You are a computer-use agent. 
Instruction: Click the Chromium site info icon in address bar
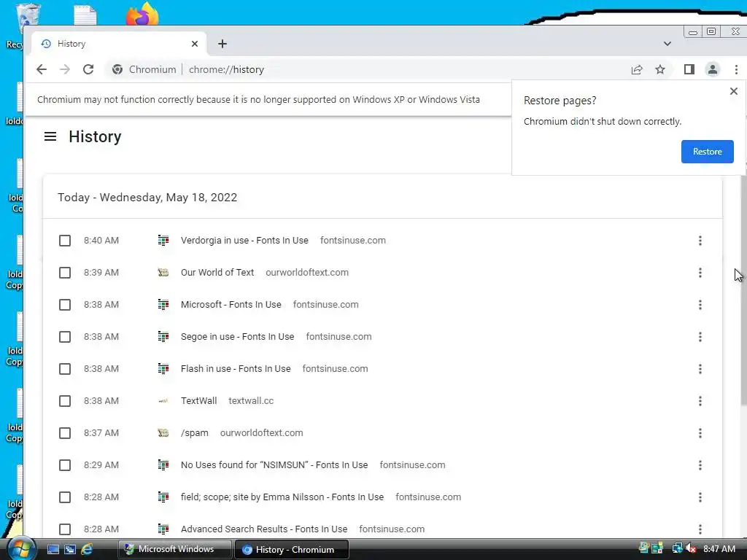click(x=117, y=69)
